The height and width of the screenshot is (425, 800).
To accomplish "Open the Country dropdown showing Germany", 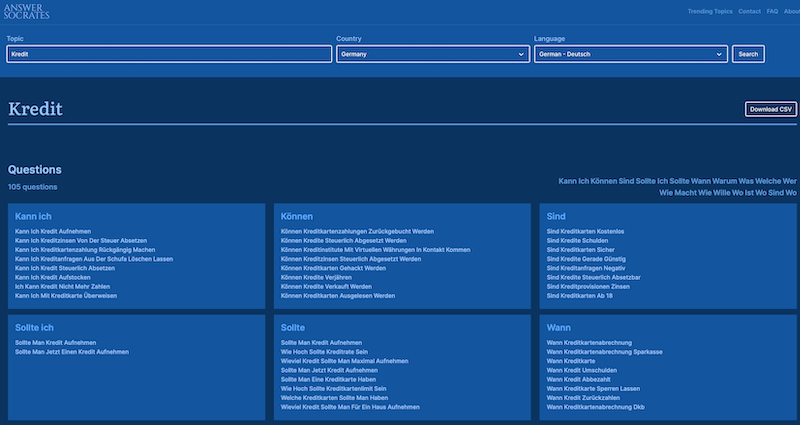I will coord(432,54).
